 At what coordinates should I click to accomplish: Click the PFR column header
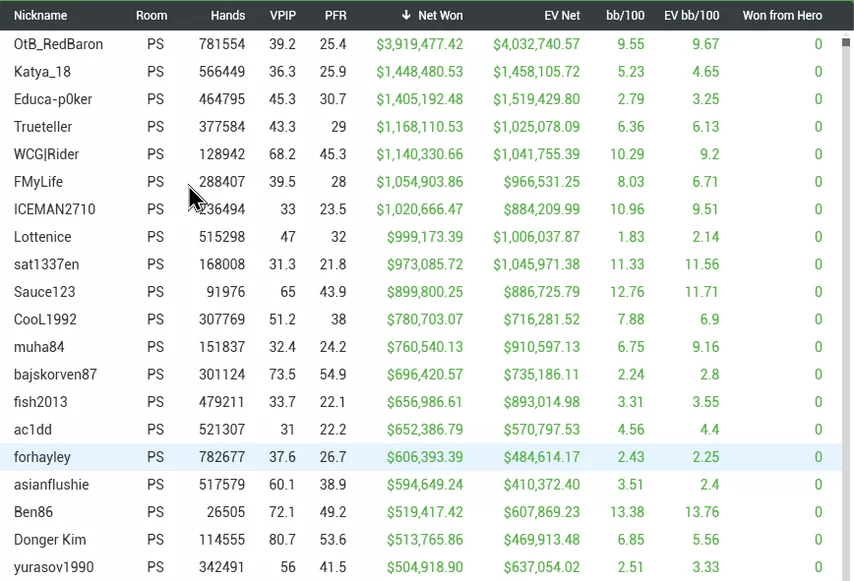click(x=336, y=15)
